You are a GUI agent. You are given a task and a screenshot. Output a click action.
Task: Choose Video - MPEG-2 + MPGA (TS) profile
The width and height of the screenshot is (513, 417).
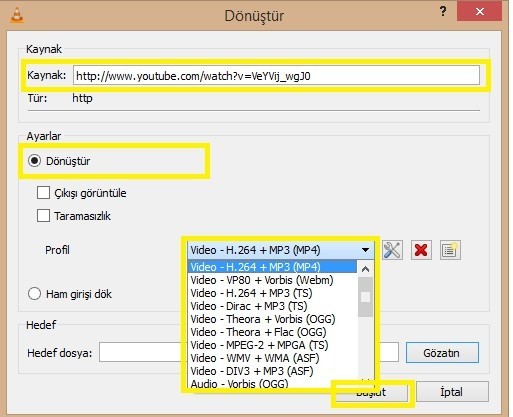[x=272, y=345]
